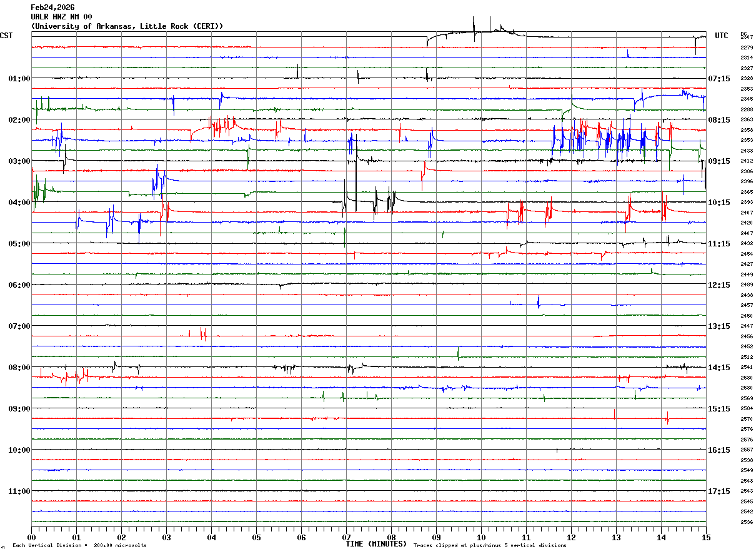Click the UTC time label '11:15'
This screenshot has height=554, width=756.
tap(719, 244)
